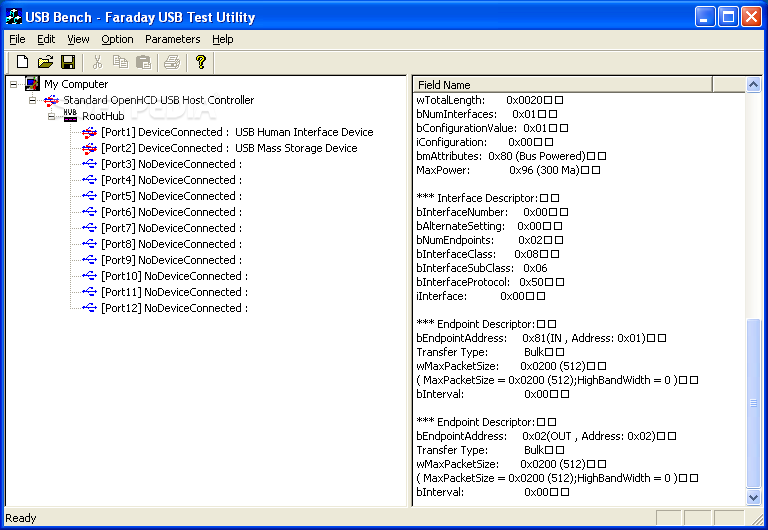768x530 pixels.
Task: Click the vertical scrollbar thumb in descriptor pane
Action: 753,403
